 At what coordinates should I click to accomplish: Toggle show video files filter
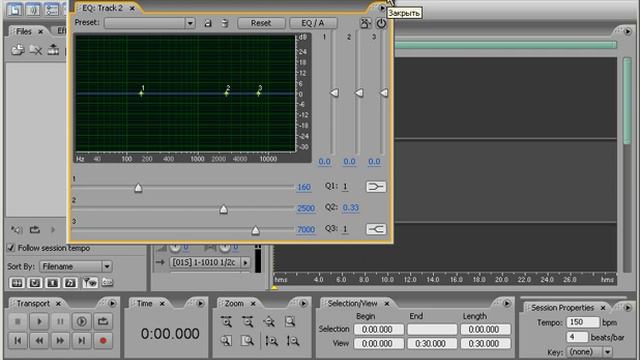pos(52,282)
